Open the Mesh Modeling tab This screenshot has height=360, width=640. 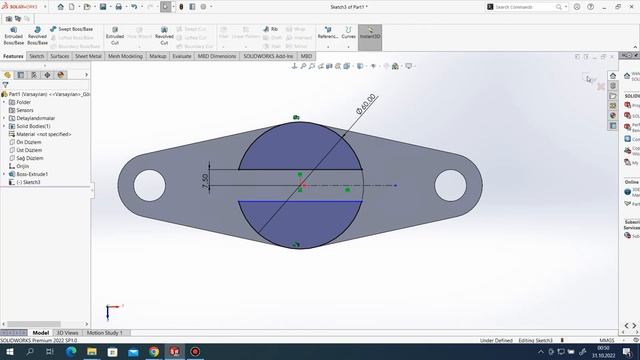tap(125, 56)
